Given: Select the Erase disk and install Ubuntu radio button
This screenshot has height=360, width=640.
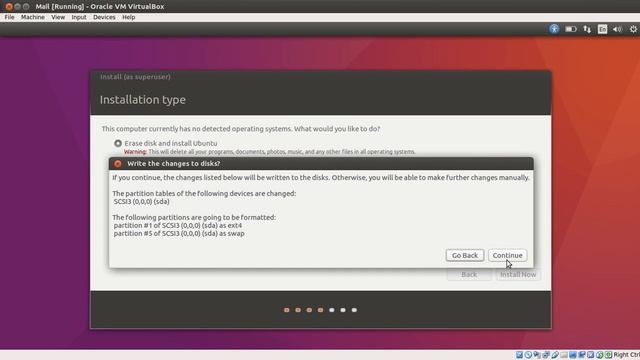Looking at the screenshot, I should click(118, 143).
